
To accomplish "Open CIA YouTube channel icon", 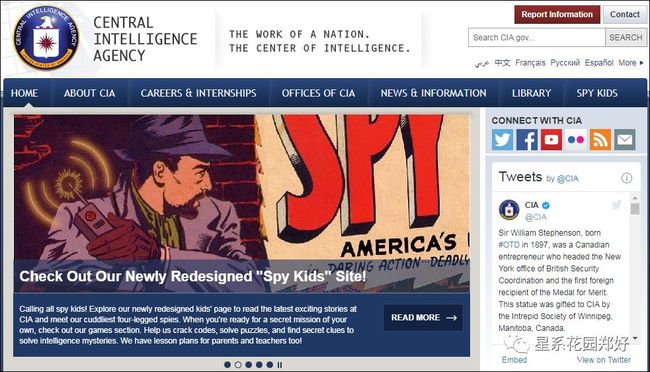I will [551, 139].
